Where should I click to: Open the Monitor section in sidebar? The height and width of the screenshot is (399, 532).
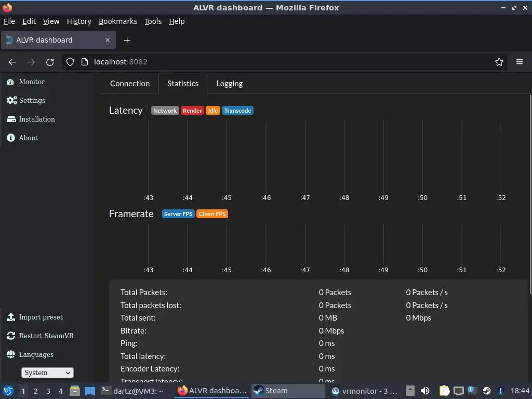click(26, 82)
